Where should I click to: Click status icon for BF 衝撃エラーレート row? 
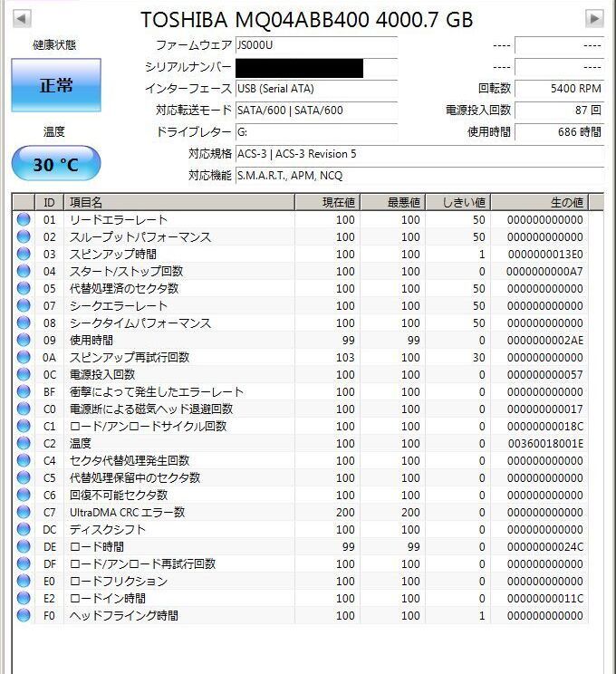24,391
